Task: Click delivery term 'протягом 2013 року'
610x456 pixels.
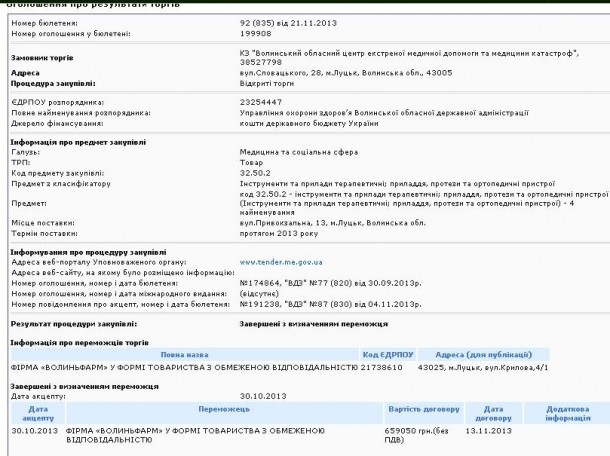Action: (279, 233)
